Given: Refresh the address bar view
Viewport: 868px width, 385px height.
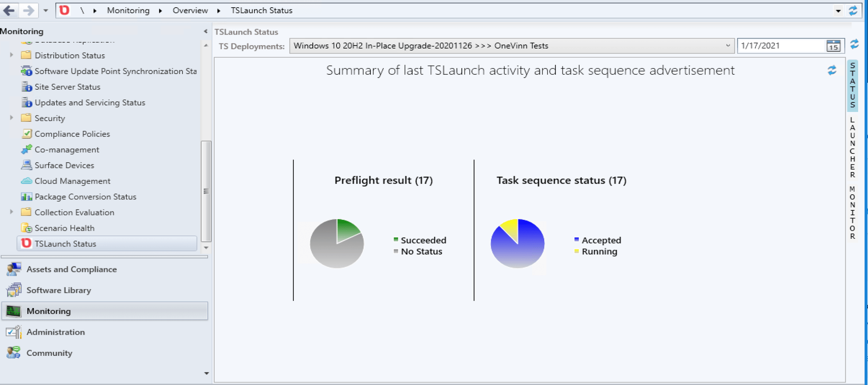Looking at the screenshot, I should coord(853,11).
